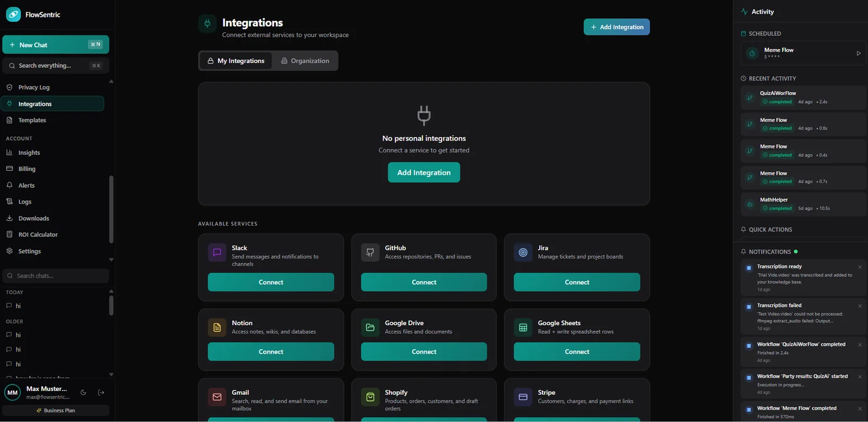Image resolution: width=868 pixels, height=422 pixels.
Task: Open Privacy Log menu item
Action: pyautogui.click(x=52, y=87)
